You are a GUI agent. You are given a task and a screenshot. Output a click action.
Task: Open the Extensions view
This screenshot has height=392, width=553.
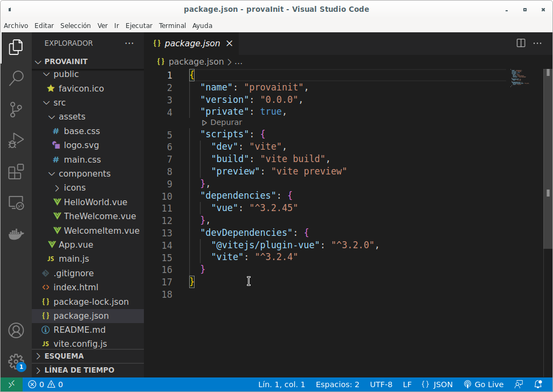pyautogui.click(x=16, y=172)
